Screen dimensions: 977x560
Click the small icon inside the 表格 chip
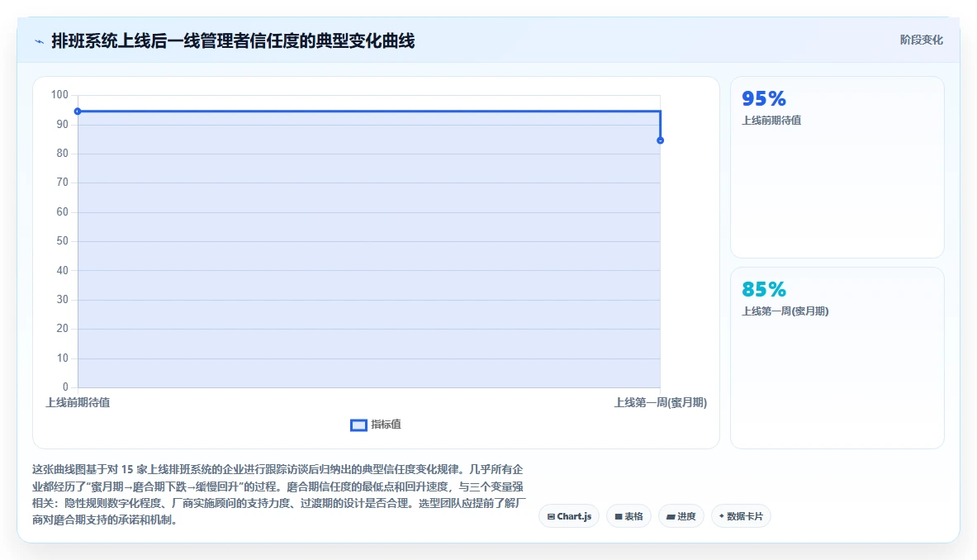point(618,516)
